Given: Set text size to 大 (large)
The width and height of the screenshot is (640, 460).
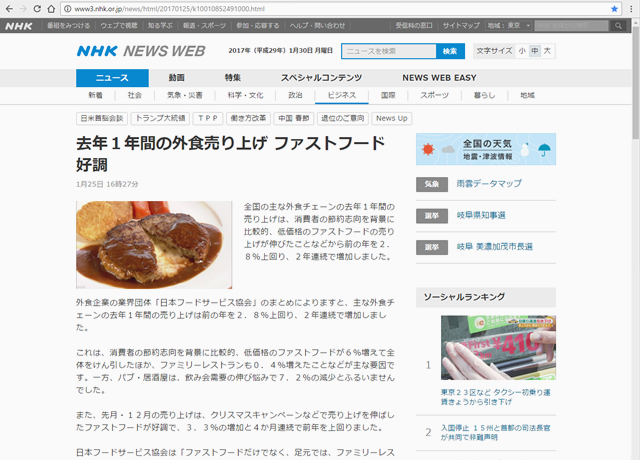Looking at the screenshot, I should (547, 50).
